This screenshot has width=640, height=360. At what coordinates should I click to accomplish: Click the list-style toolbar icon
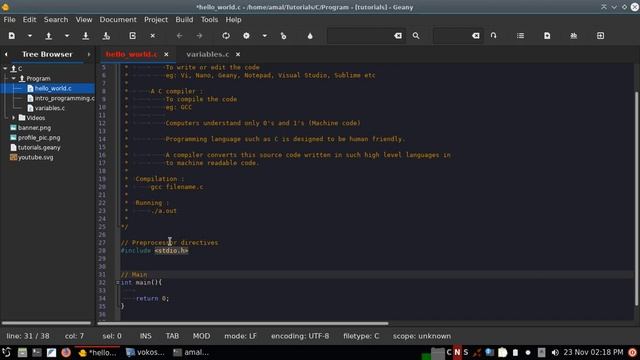(x=520, y=36)
